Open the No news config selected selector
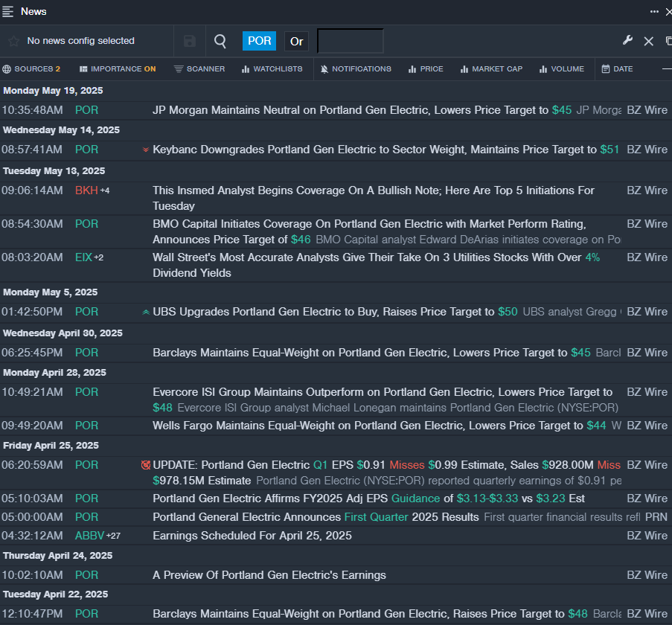 tap(80, 41)
